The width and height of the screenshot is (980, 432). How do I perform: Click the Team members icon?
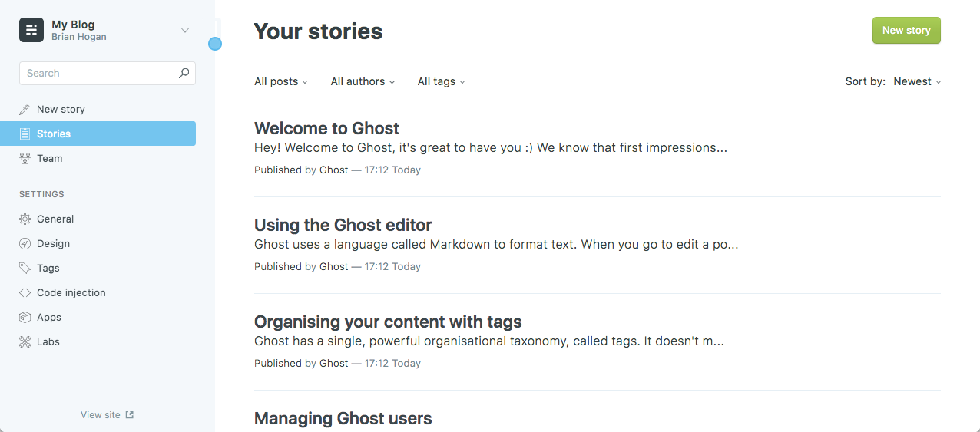[x=25, y=159]
